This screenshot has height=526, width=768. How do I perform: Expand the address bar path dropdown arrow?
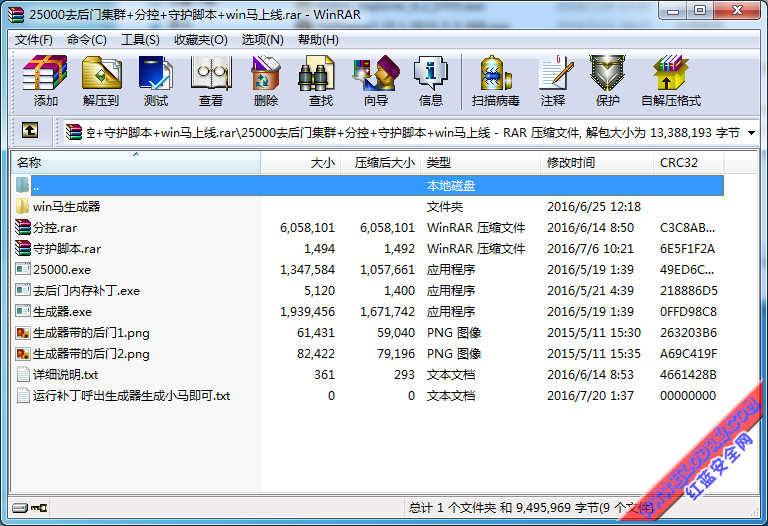click(x=751, y=132)
